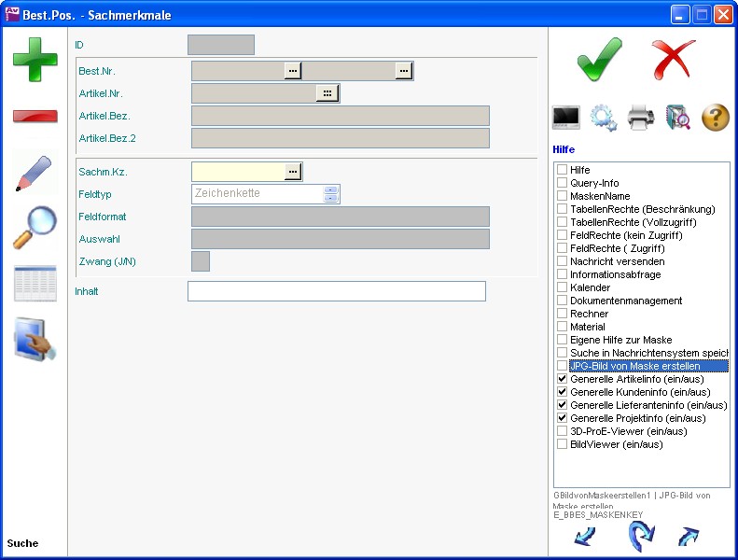Screen dimensions: 738x560
Task: Open the yellow question mark help icon
Action: (x=715, y=118)
